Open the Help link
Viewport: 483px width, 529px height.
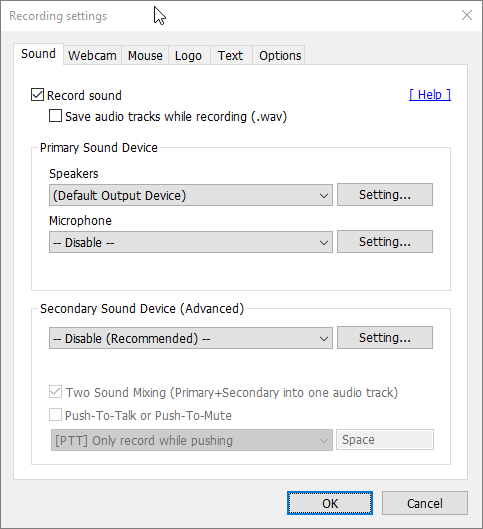click(x=430, y=95)
